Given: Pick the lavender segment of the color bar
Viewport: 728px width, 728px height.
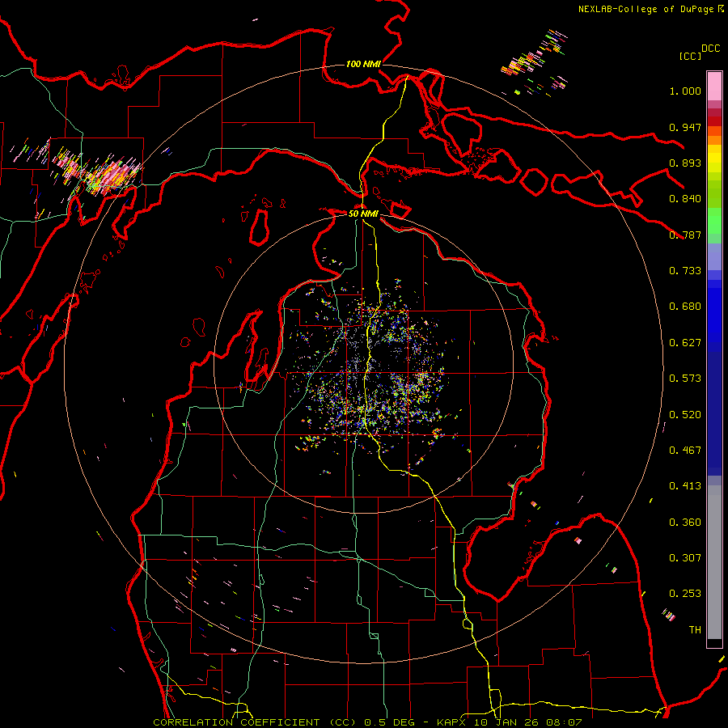Looking at the screenshot, I should pos(714,256).
